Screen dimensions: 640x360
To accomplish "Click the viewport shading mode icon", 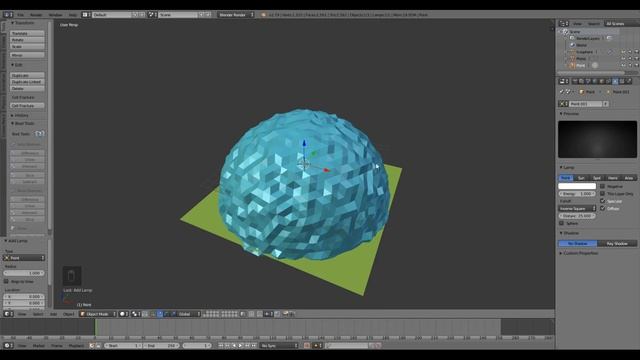I will [x=123, y=314].
